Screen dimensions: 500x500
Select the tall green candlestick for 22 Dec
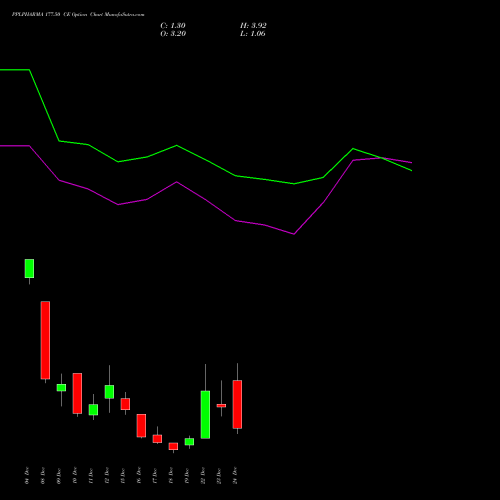(205, 415)
